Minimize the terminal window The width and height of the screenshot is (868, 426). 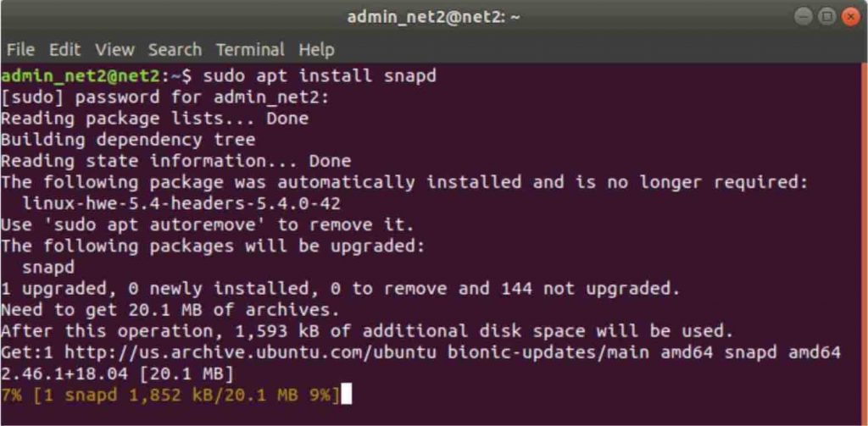803,16
